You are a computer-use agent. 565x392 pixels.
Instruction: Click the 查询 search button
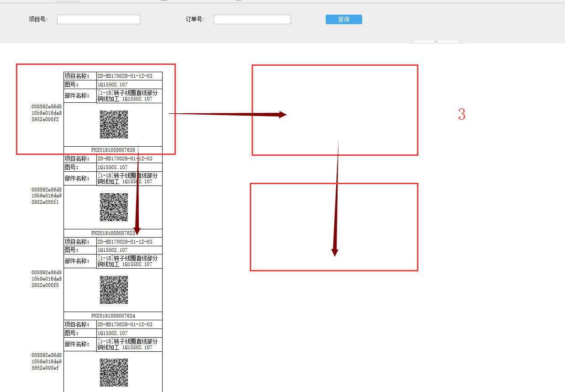(x=343, y=19)
